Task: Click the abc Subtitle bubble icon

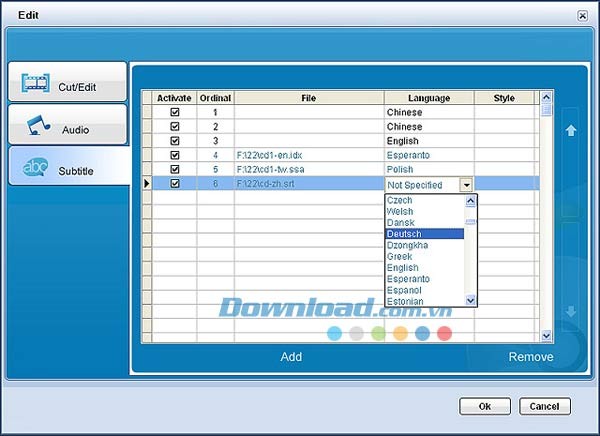Action: click(x=35, y=167)
